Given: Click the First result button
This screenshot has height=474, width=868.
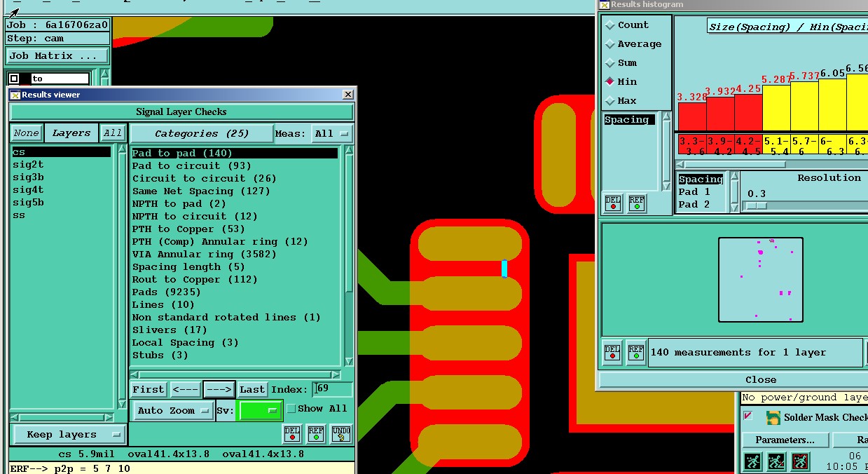Looking at the screenshot, I should coord(149,389).
